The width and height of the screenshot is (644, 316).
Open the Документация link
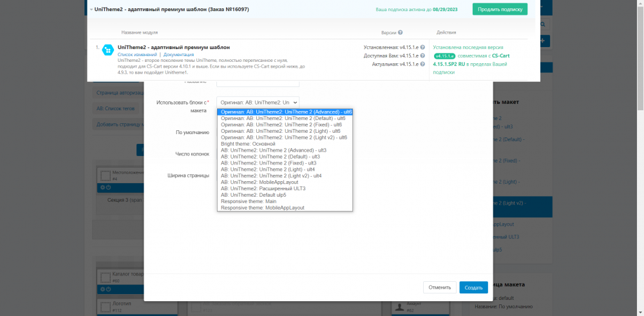coord(178,55)
